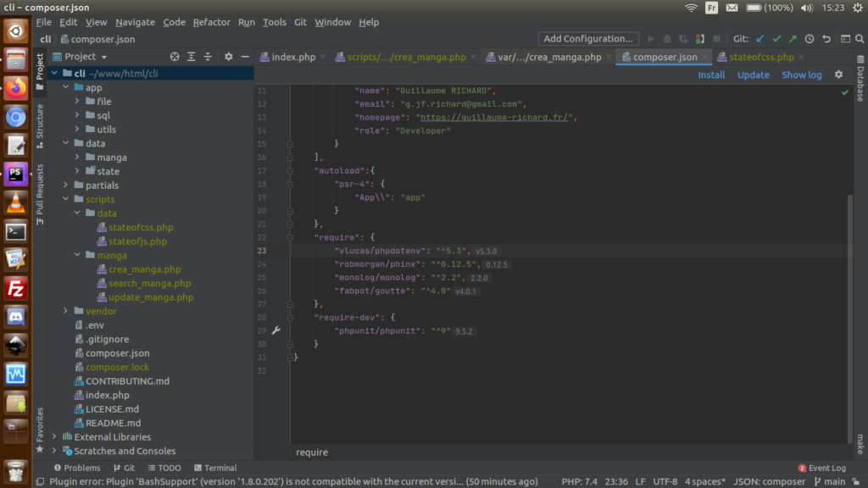Click the inspection green checkmark in editor
Image resolution: width=868 pixels, height=488 pixels.
[845, 92]
